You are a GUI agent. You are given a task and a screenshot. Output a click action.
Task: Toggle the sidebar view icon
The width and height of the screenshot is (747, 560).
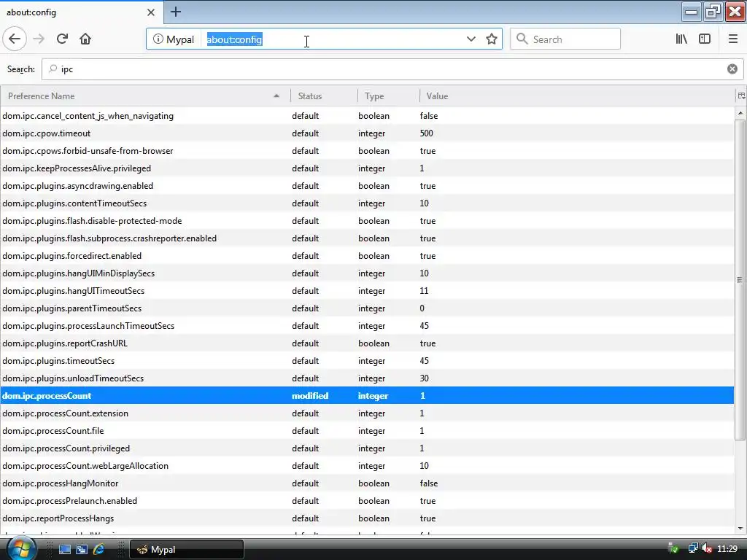705,39
